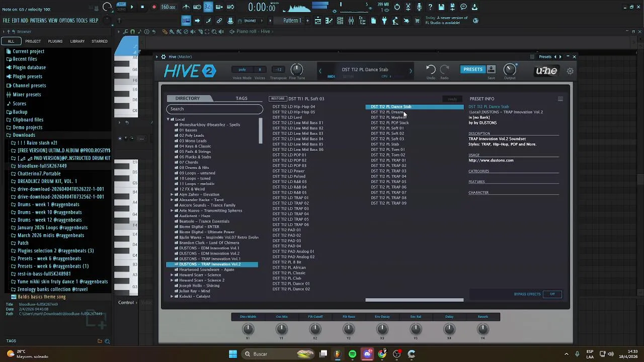644x362 pixels.
Task: Switch between PAT and SONG mode
Action: click(x=121, y=7)
